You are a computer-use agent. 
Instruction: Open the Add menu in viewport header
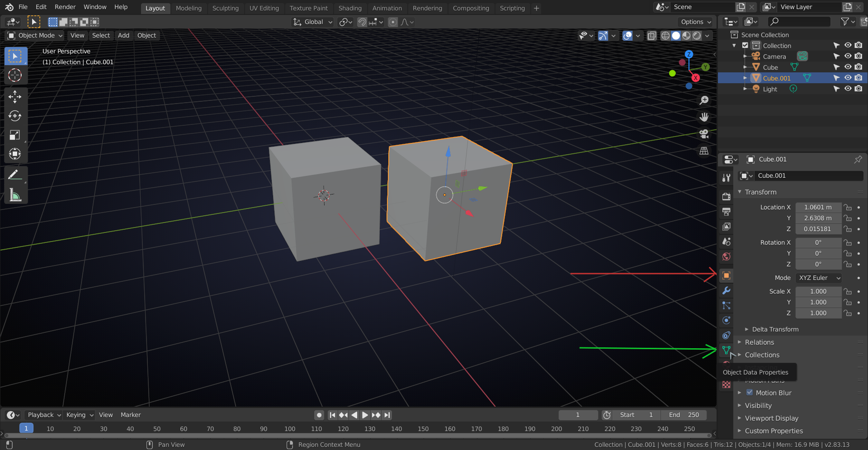pyautogui.click(x=123, y=35)
